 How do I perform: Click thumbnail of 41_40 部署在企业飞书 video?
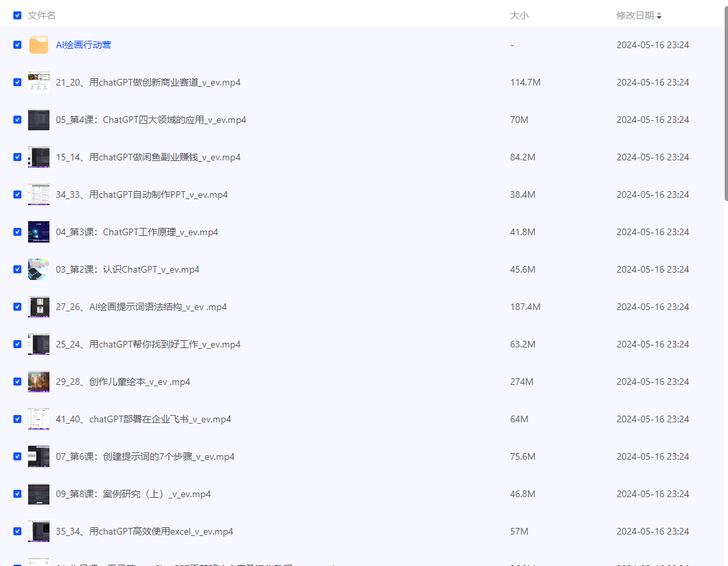[39, 420]
